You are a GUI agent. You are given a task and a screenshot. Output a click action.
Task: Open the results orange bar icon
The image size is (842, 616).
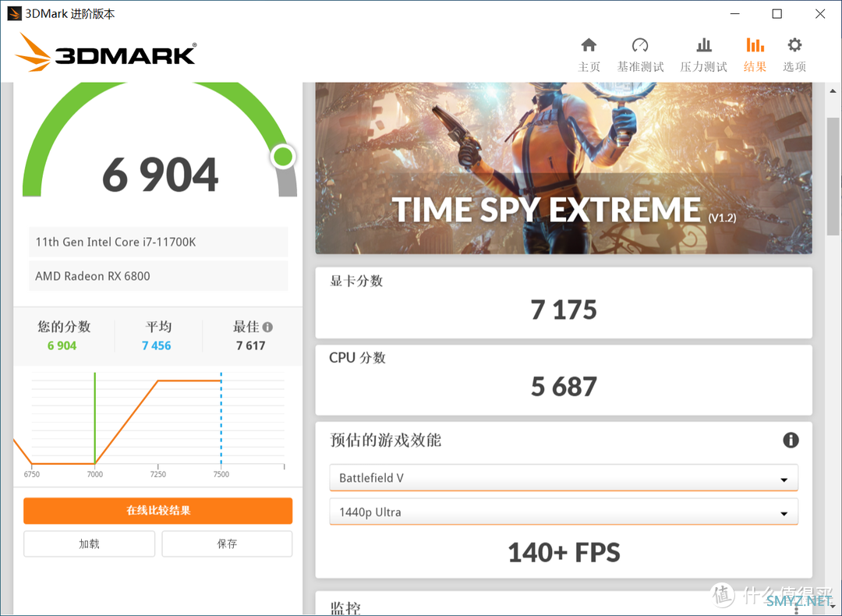point(755,45)
